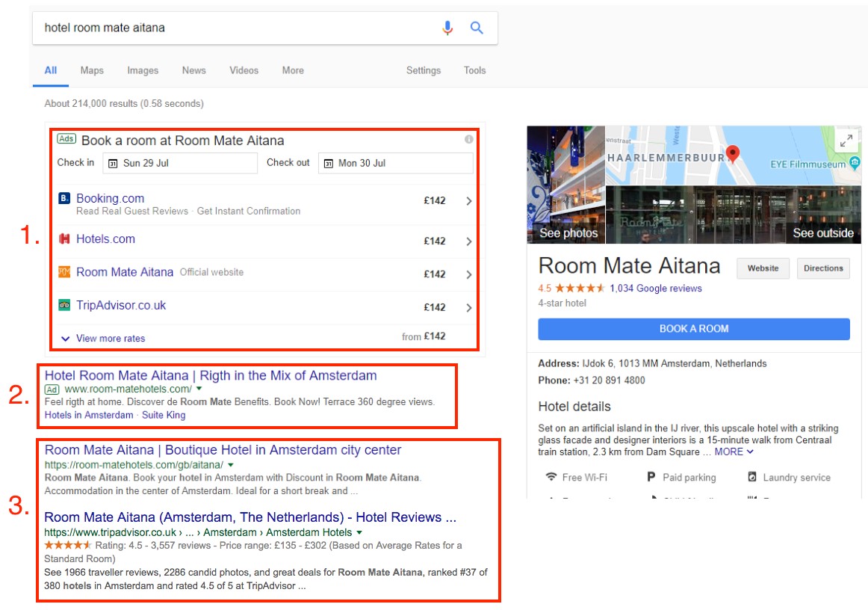868x610 pixels.
Task: Open 1,034 Google reviews link
Action: click(656, 288)
